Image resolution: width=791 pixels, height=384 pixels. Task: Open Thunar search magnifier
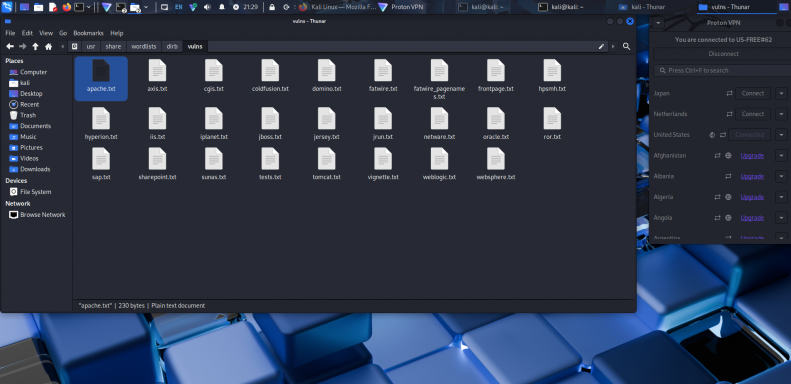click(627, 46)
